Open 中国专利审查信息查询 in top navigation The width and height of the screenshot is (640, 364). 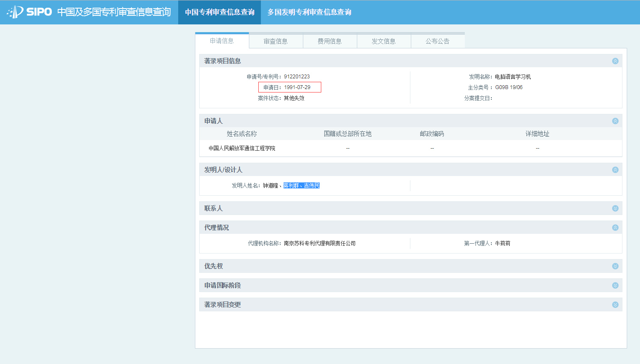click(219, 12)
